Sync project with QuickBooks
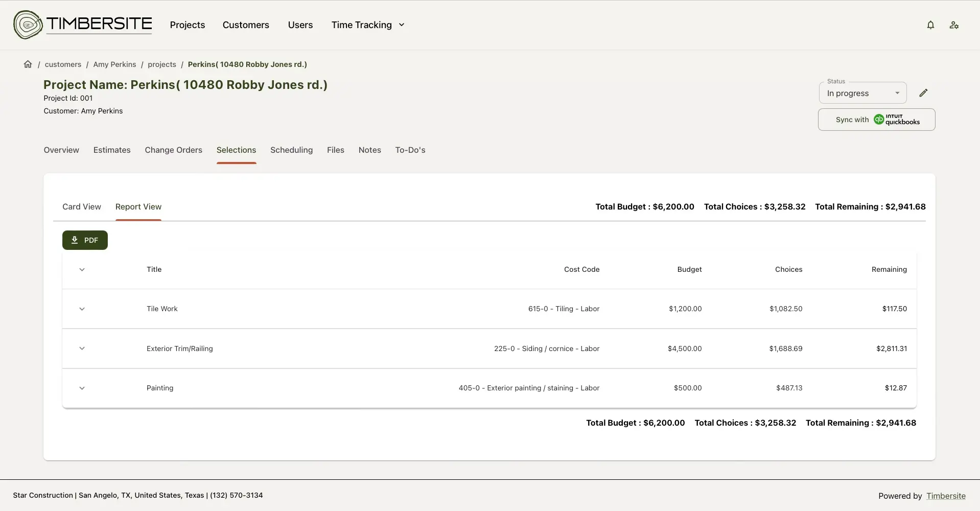The image size is (980, 511). tap(876, 120)
